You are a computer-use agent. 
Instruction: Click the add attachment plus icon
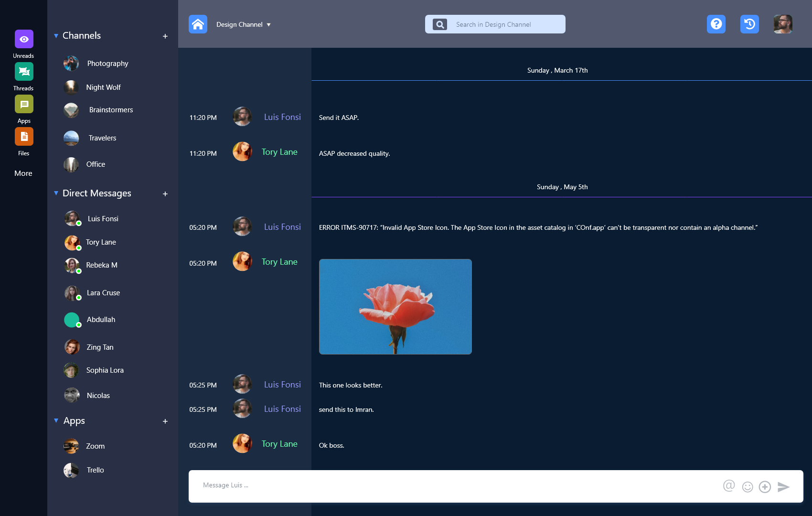tap(765, 486)
